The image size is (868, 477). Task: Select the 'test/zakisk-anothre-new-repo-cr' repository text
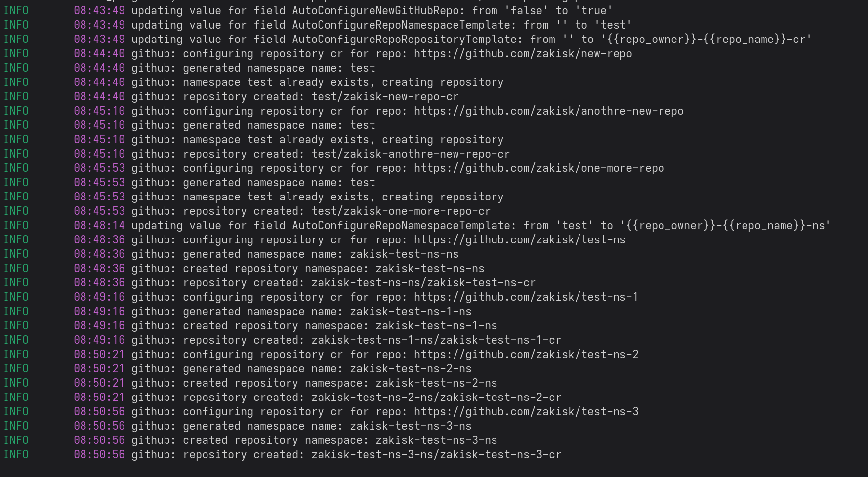411,154
